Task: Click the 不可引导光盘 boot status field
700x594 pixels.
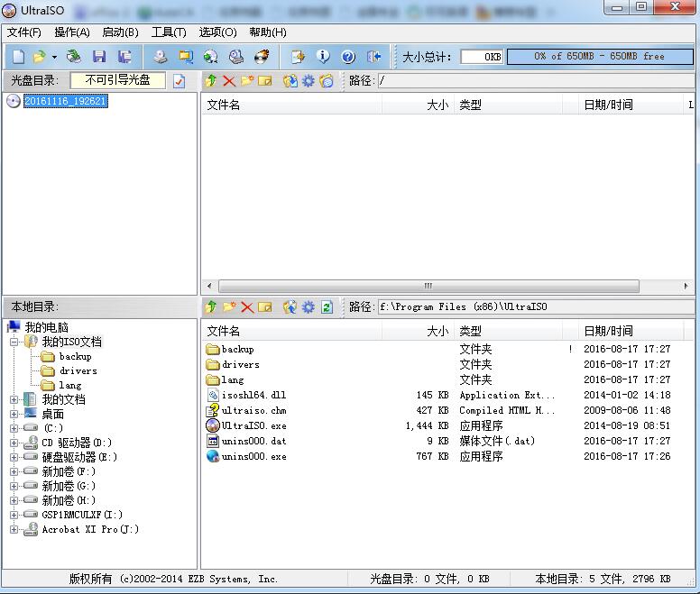Action: pos(118,80)
